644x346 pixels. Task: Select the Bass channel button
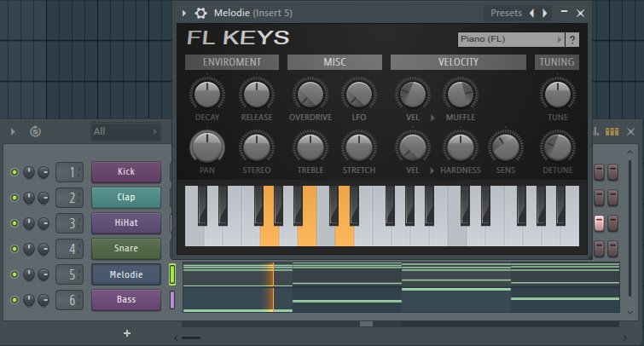126,300
